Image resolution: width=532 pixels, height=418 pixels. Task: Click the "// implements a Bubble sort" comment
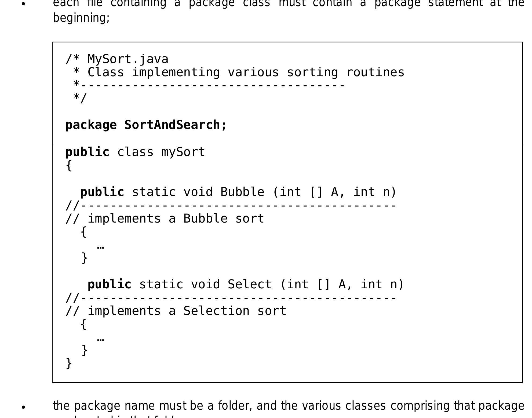[165, 219]
